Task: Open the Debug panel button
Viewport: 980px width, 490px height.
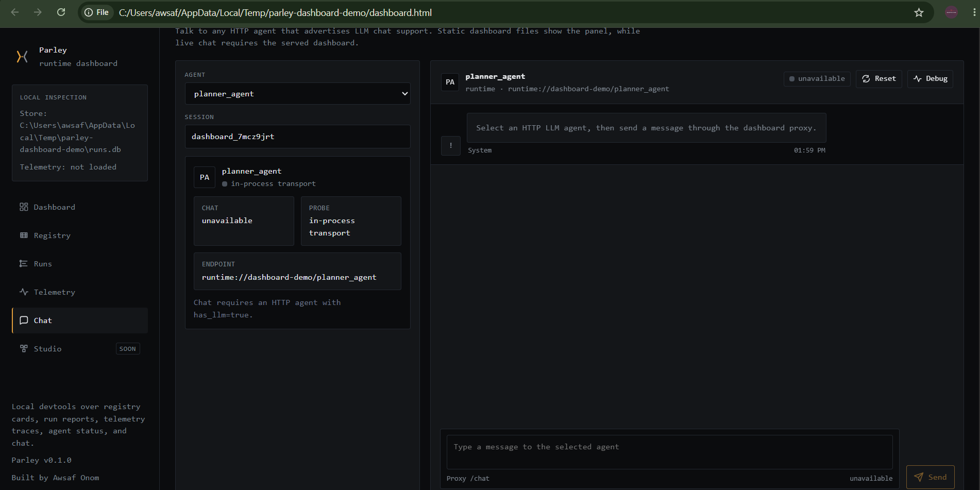Action: [931, 79]
